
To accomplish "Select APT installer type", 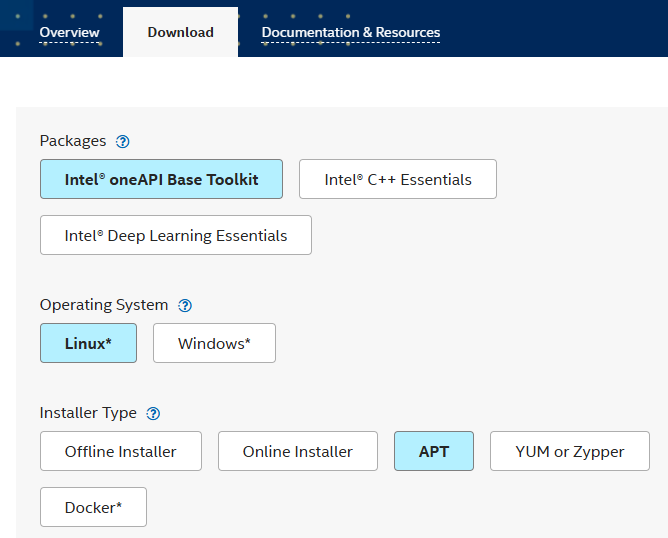I will (434, 451).
